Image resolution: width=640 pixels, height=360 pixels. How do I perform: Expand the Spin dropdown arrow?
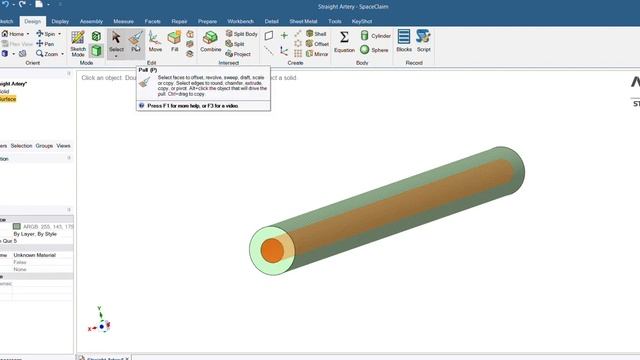pos(60,34)
